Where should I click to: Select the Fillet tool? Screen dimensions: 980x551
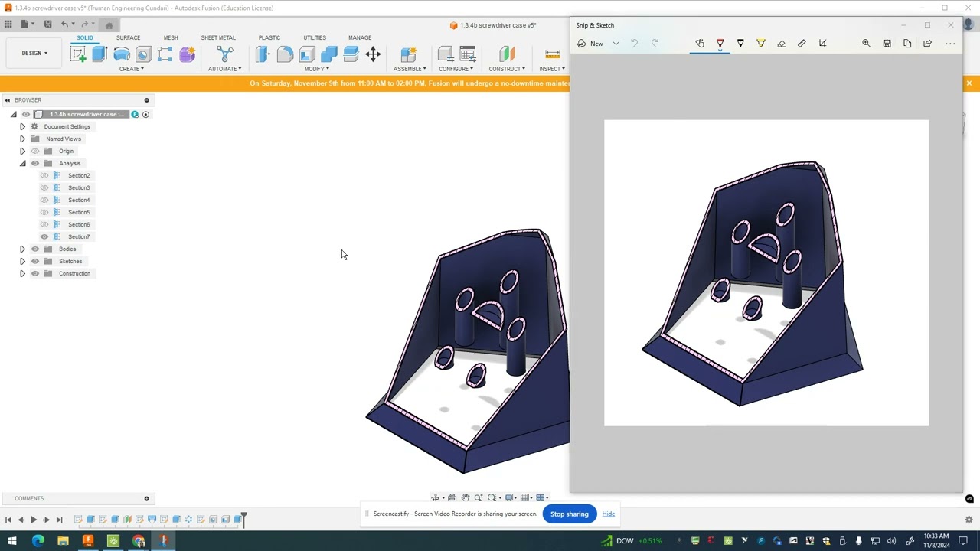point(285,54)
